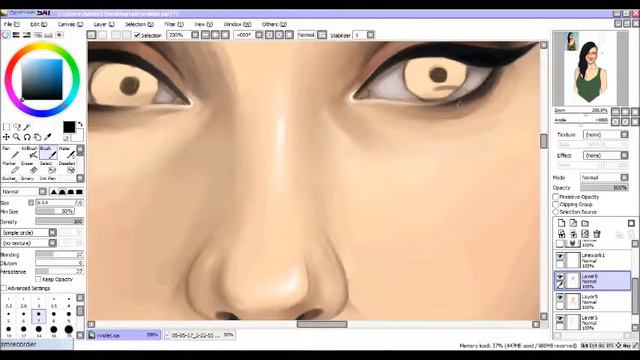Enable Preserve Opacity for the layer
The width and height of the screenshot is (640, 360).
(556, 197)
